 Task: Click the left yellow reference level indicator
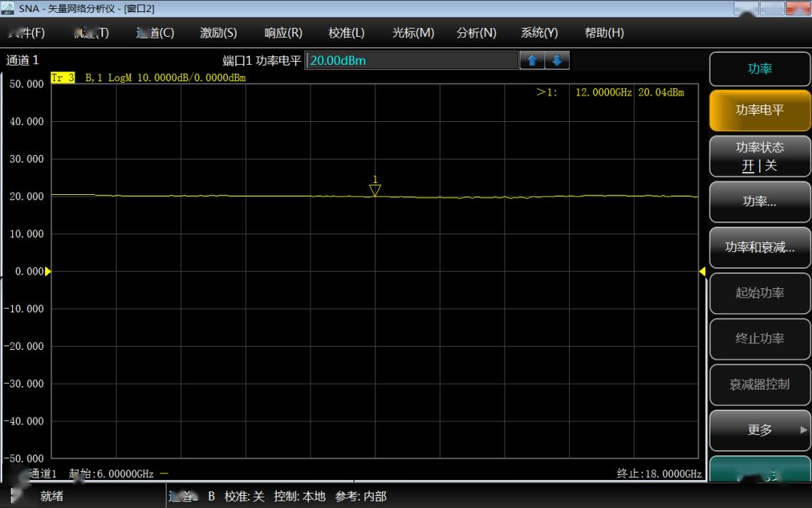click(48, 272)
